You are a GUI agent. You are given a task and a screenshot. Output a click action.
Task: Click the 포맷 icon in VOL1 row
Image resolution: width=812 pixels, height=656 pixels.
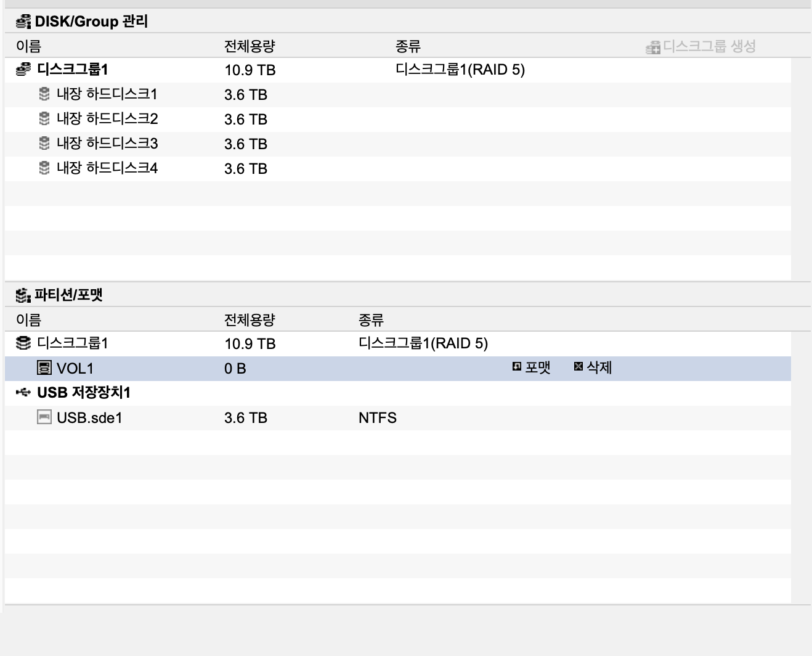point(516,367)
